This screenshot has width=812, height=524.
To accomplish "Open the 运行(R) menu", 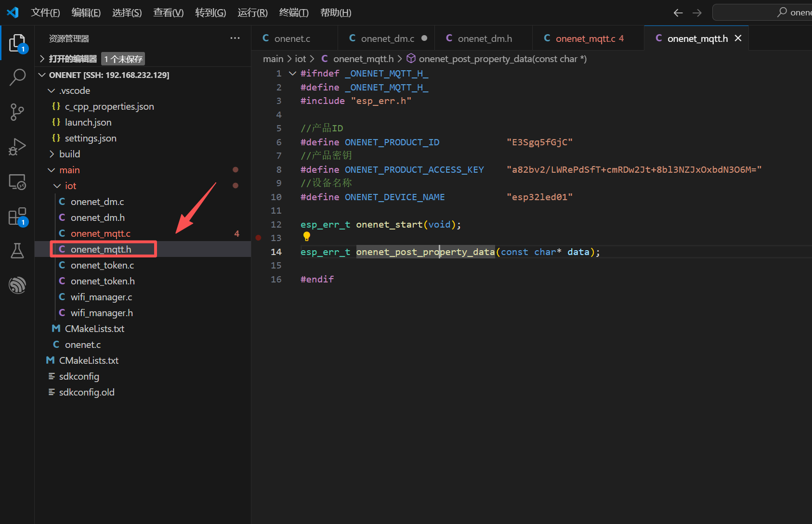I will pyautogui.click(x=252, y=13).
